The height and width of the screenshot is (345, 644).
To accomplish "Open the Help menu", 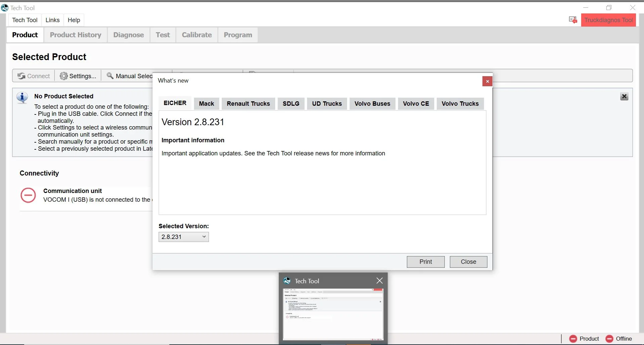I will 74,20.
